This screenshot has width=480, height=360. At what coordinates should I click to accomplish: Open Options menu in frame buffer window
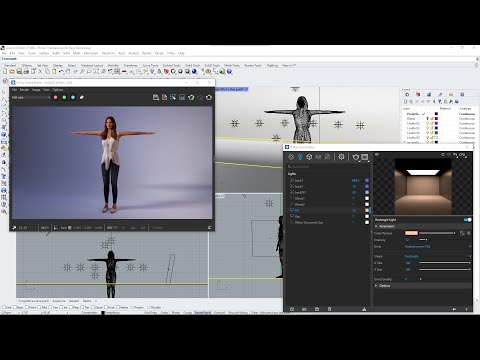(x=57, y=90)
